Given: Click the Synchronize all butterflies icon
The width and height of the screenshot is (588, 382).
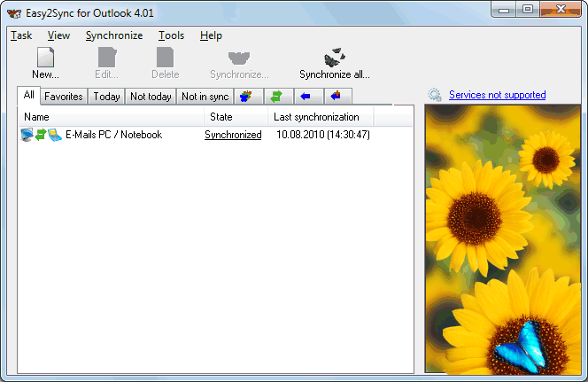Looking at the screenshot, I should [x=334, y=58].
